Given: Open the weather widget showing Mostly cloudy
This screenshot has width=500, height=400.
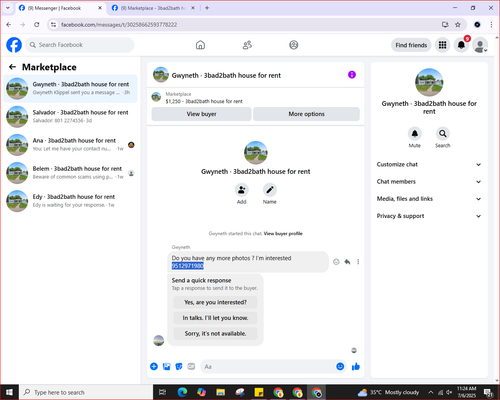Looking at the screenshot, I should pos(388,392).
